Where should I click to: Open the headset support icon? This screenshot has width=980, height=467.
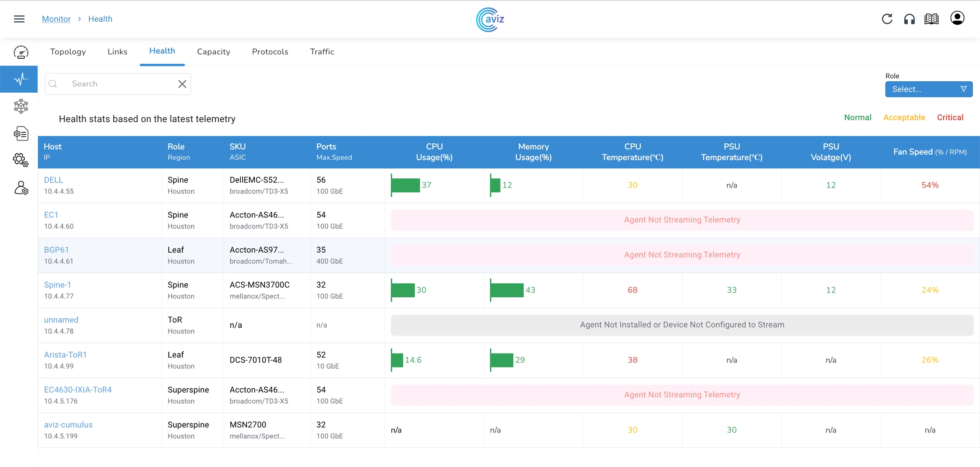click(909, 19)
